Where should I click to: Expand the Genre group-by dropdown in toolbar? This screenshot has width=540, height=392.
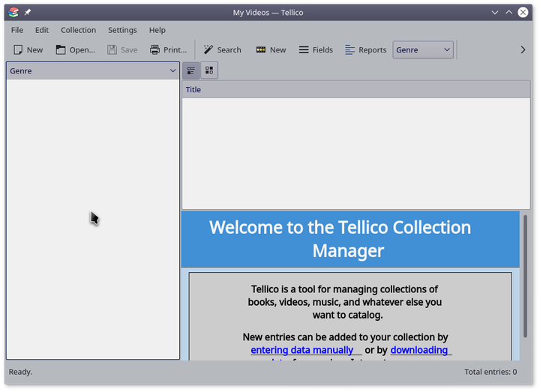click(x=423, y=50)
